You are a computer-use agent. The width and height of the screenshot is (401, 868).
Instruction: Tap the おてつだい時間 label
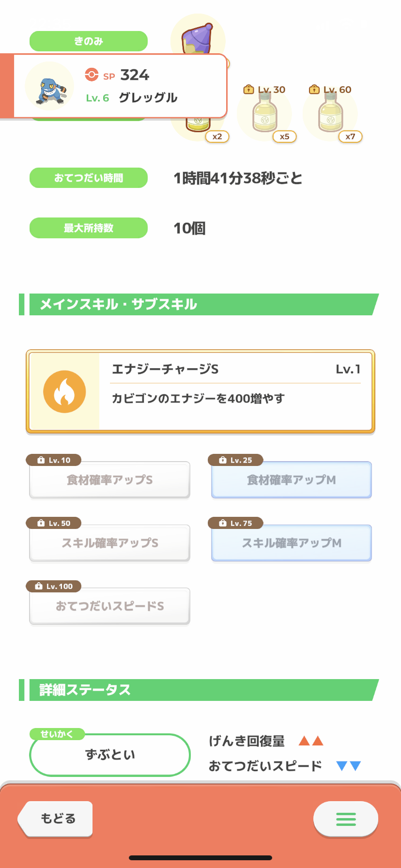coord(89,178)
